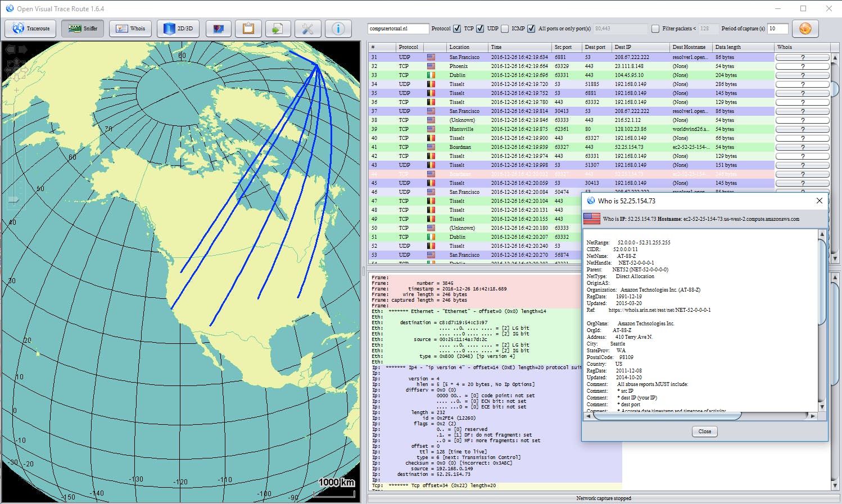Open the Traceroute tool
Viewport: 842px width, 504px height.
(x=31, y=29)
